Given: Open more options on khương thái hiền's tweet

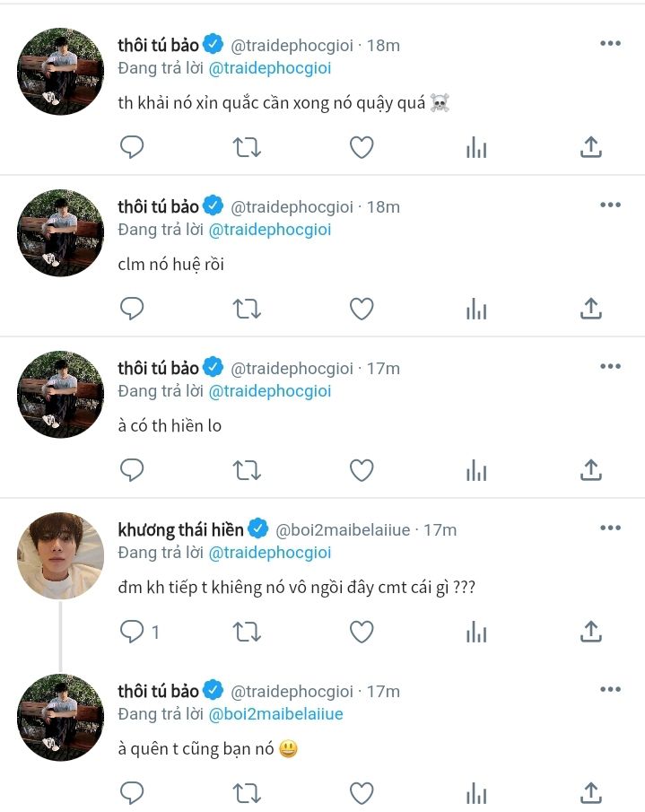Looking at the screenshot, I should click(610, 528).
